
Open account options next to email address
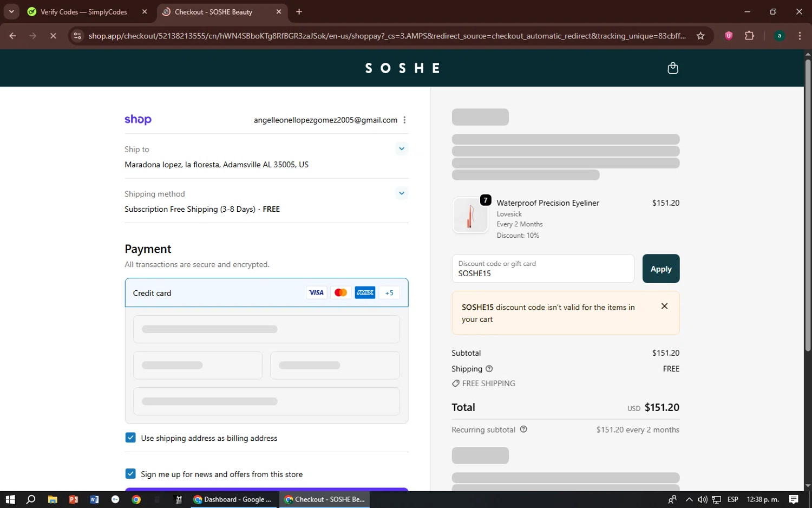404,120
